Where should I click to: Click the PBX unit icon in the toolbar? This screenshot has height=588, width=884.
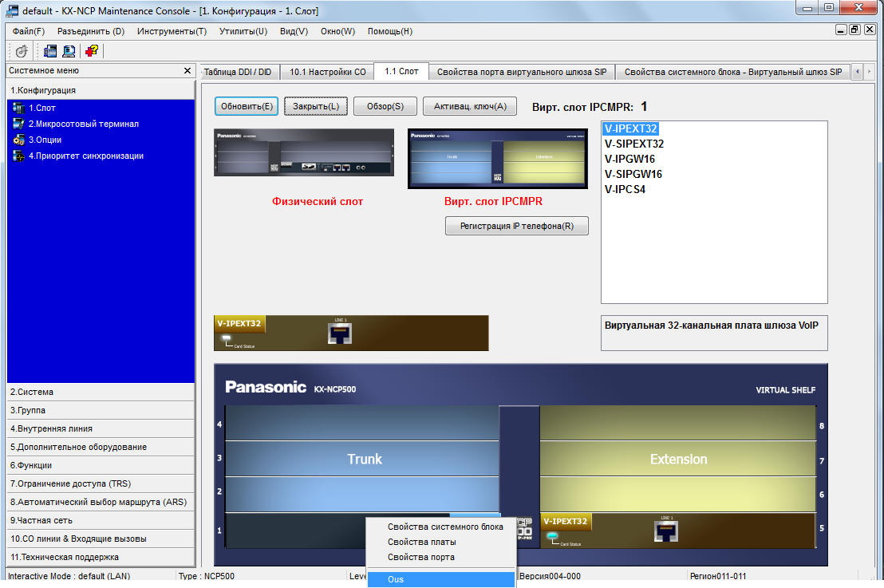click(50, 51)
